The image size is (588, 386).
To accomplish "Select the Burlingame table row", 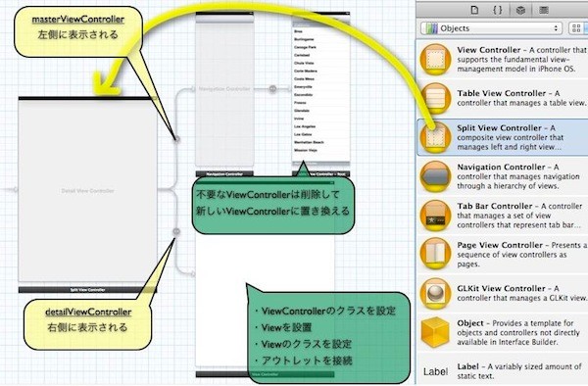I will click(321, 39).
